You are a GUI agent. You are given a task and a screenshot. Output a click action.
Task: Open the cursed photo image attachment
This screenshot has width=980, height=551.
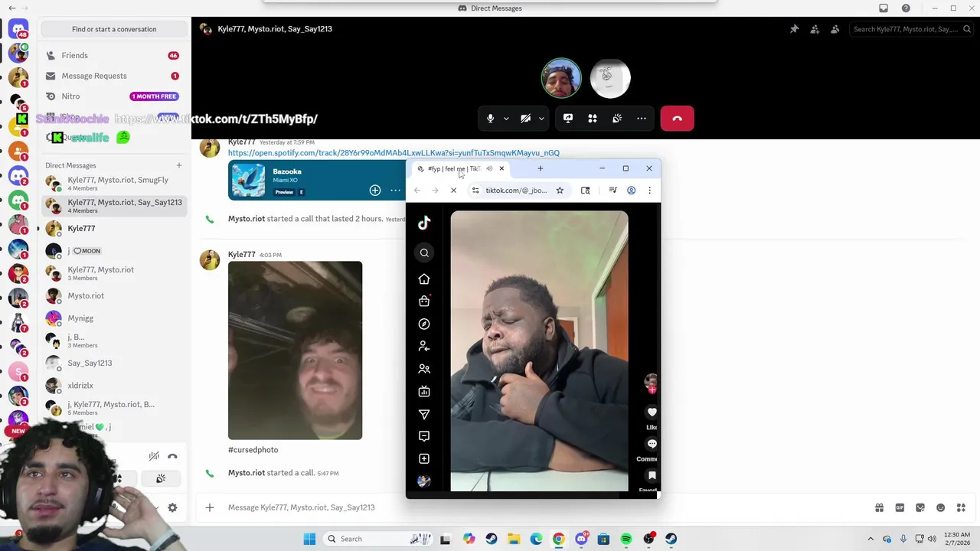(x=295, y=350)
